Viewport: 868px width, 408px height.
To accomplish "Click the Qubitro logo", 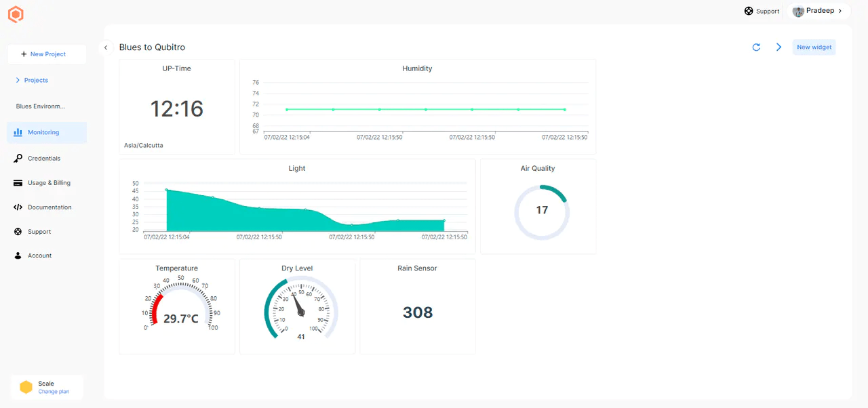I will point(16,14).
